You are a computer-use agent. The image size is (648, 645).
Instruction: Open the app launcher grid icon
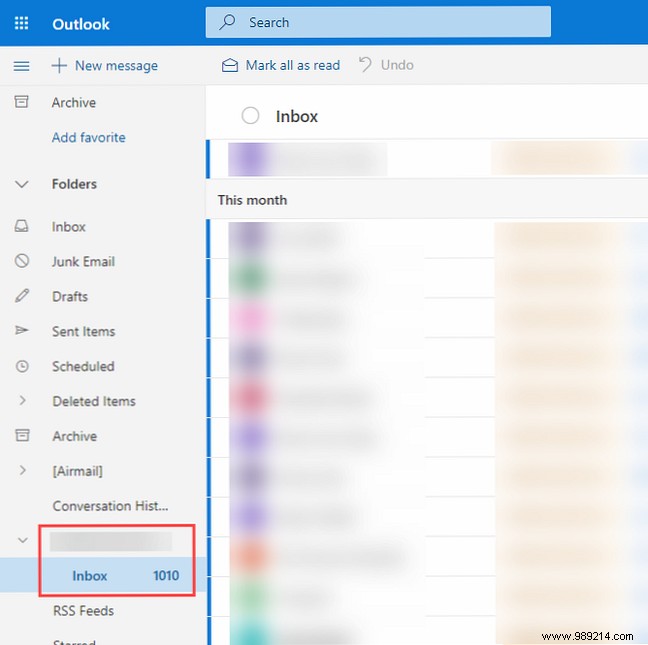point(21,23)
